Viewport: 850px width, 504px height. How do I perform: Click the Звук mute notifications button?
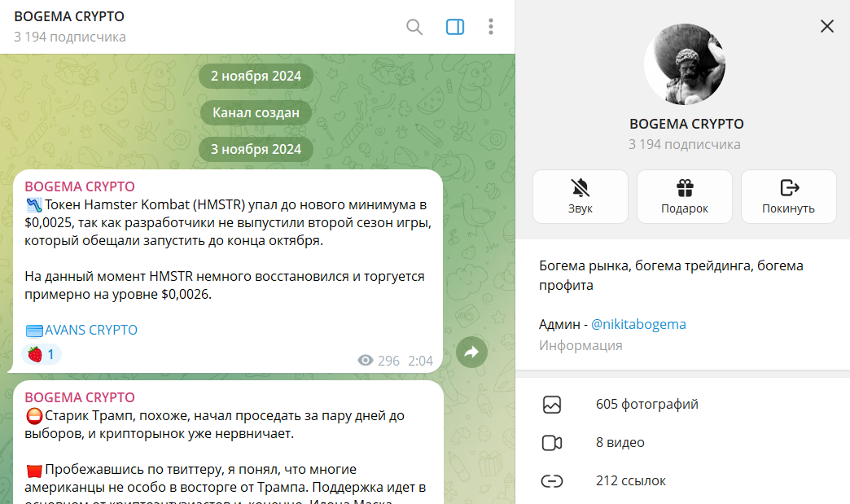[580, 197]
